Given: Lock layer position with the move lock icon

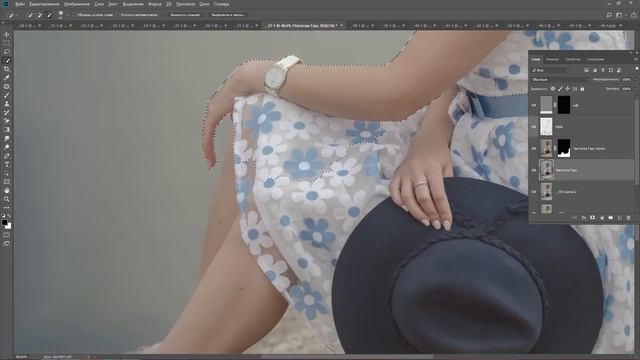Looking at the screenshot, I should click(x=568, y=89).
